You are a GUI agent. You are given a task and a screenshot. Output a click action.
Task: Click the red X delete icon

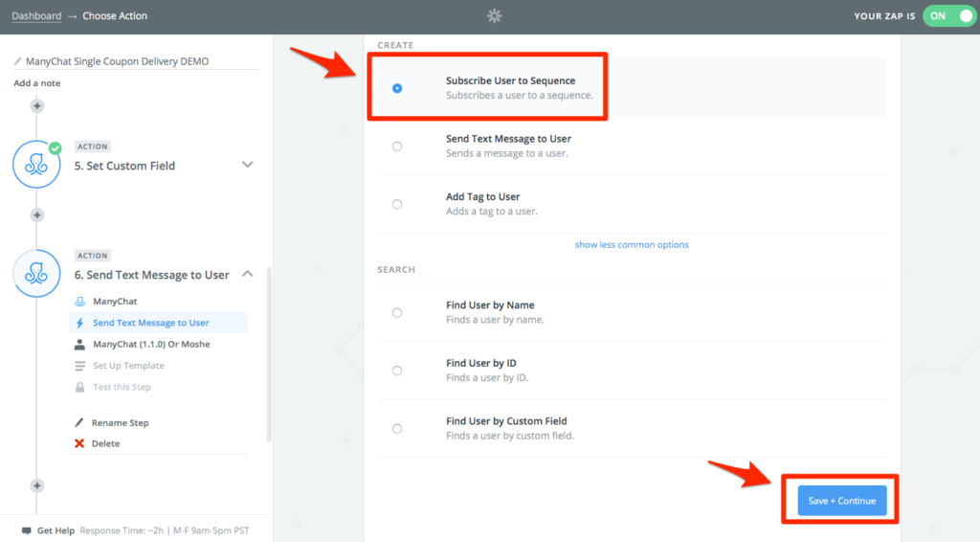79,443
